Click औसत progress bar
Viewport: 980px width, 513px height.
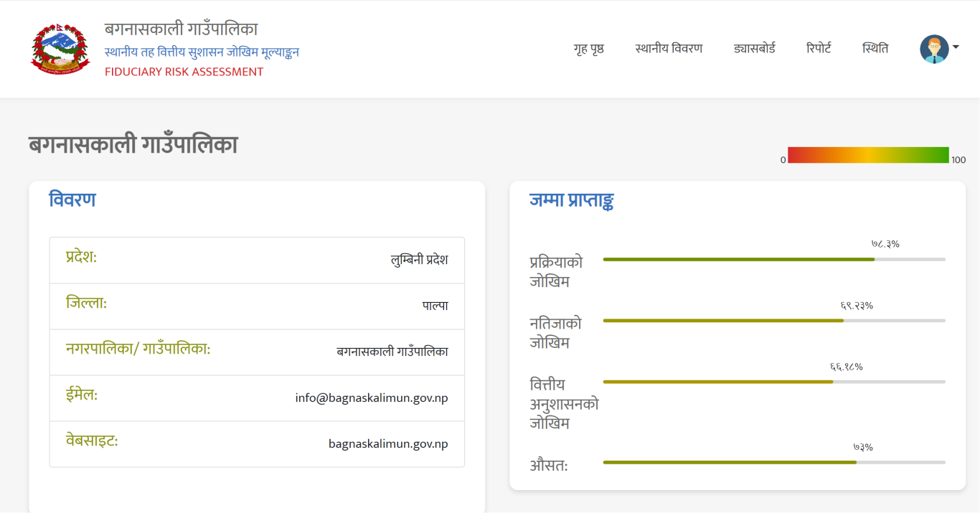pos(774,462)
